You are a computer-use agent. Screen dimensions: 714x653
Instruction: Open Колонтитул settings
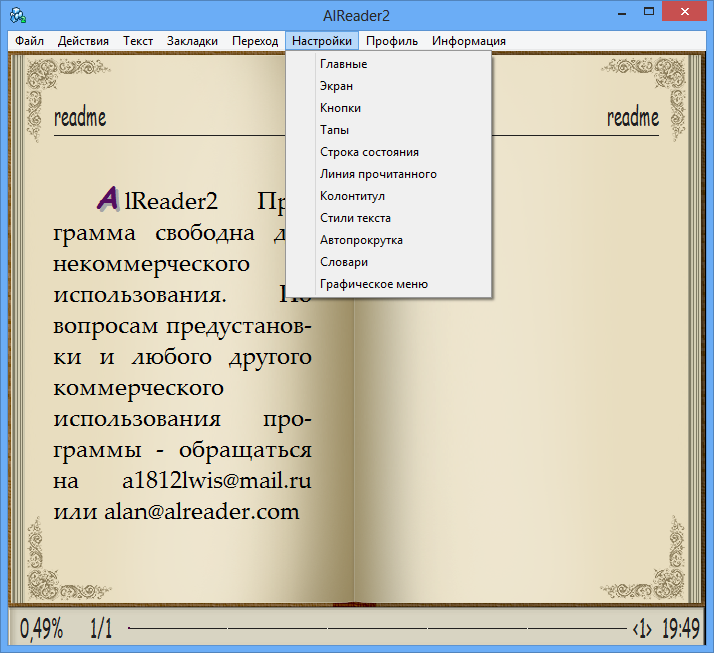point(388,196)
